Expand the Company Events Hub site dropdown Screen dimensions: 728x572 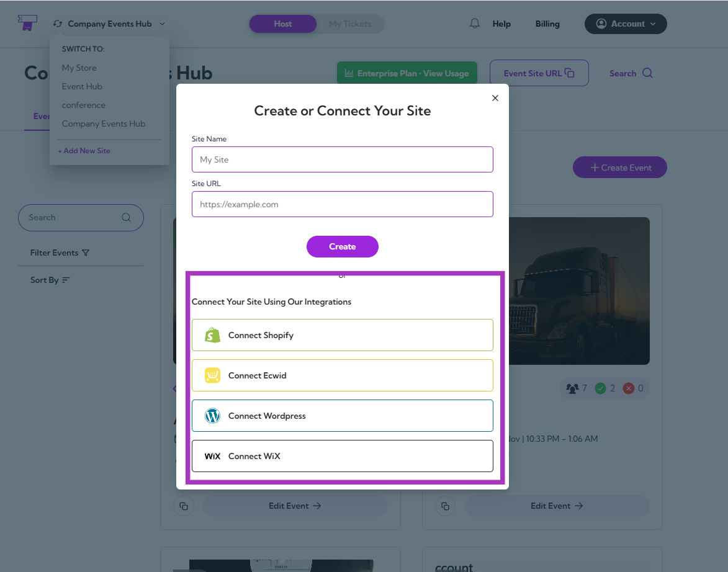162,24
